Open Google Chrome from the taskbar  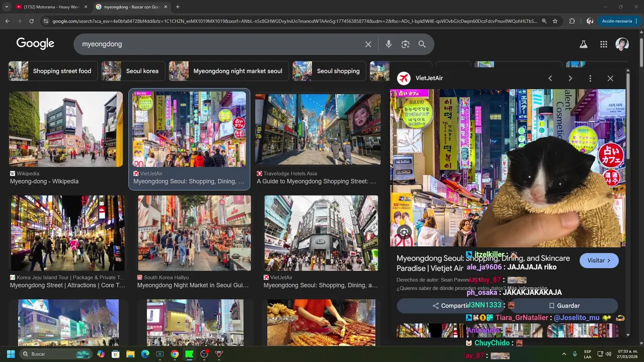click(x=175, y=354)
